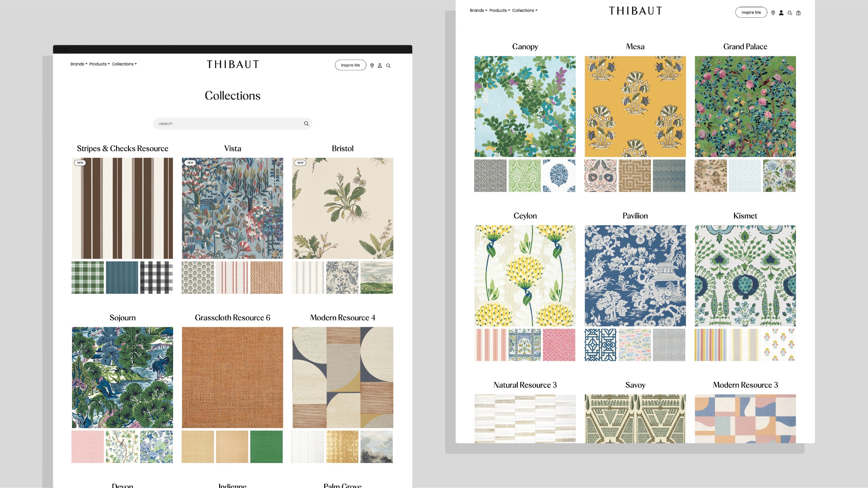
Task: Select the green lattice swatch under Canopy
Action: (525, 176)
